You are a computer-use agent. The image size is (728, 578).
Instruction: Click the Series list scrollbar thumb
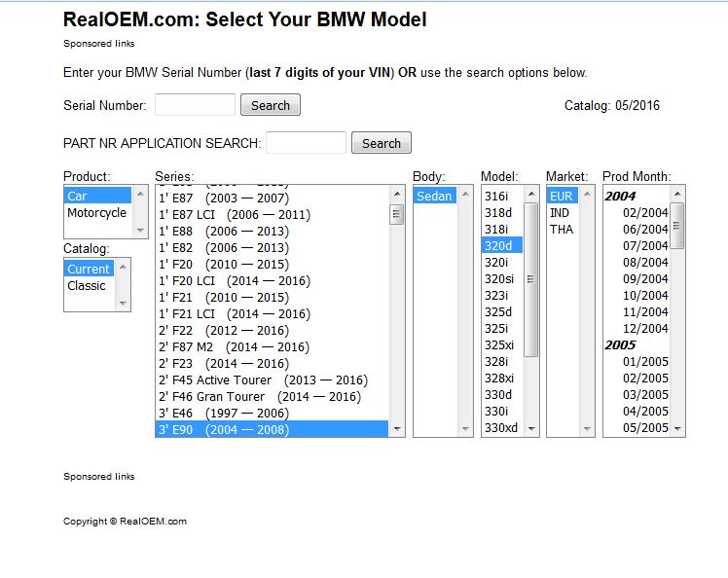click(396, 214)
